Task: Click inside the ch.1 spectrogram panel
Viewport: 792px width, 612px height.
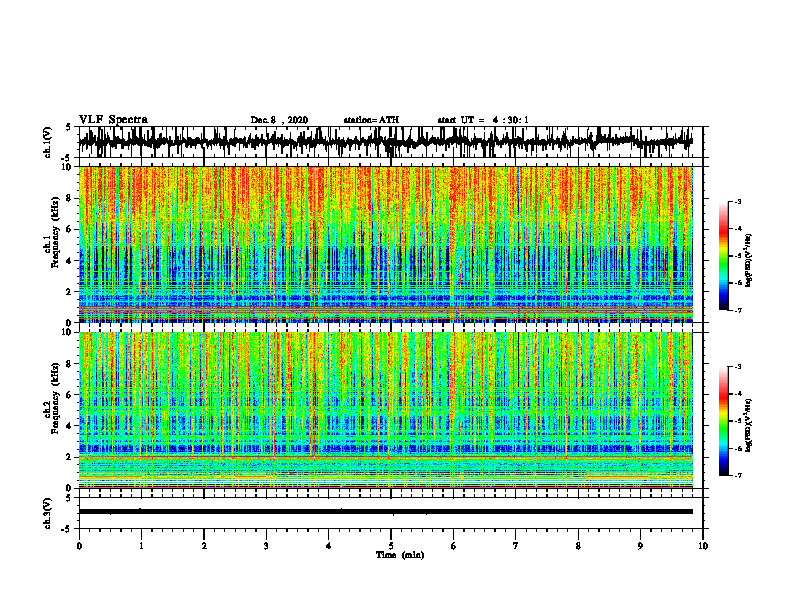Action: pyautogui.click(x=385, y=244)
